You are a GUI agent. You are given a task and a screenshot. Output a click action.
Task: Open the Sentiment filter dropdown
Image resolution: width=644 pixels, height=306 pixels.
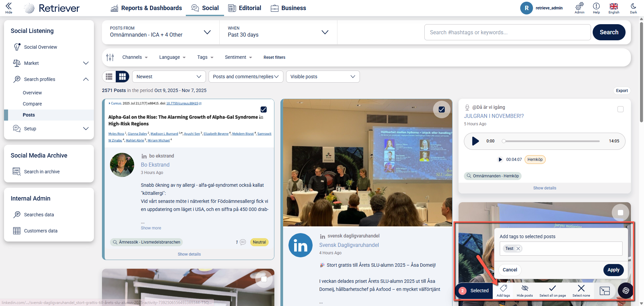click(238, 57)
